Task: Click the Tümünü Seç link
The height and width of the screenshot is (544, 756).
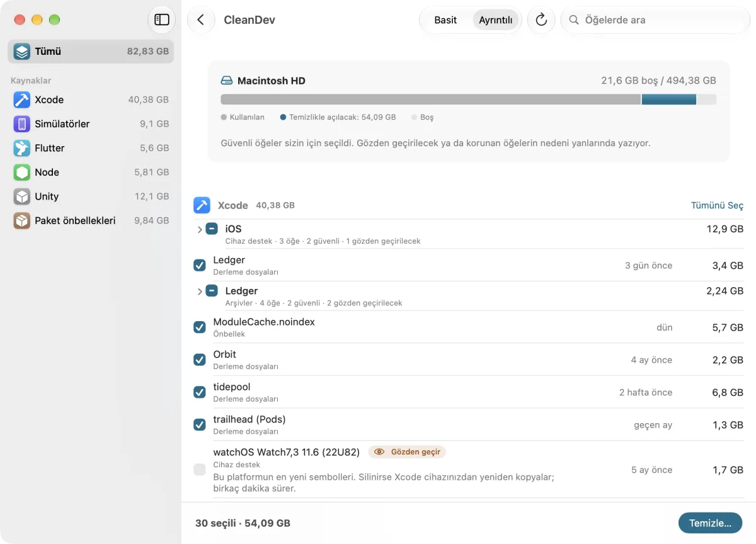Action: (x=717, y=206)
